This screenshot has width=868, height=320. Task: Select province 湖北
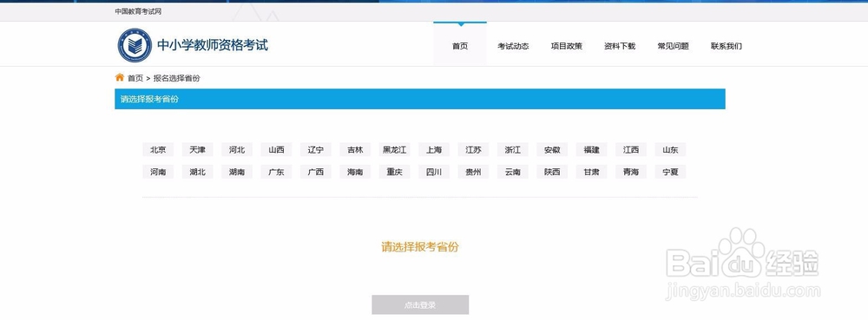197,172
